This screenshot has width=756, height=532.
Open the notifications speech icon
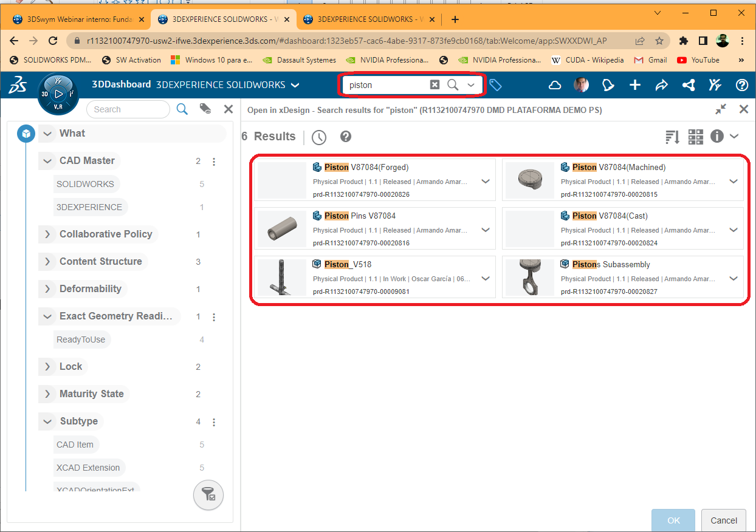pyautogui.click(x=608, y=85)
